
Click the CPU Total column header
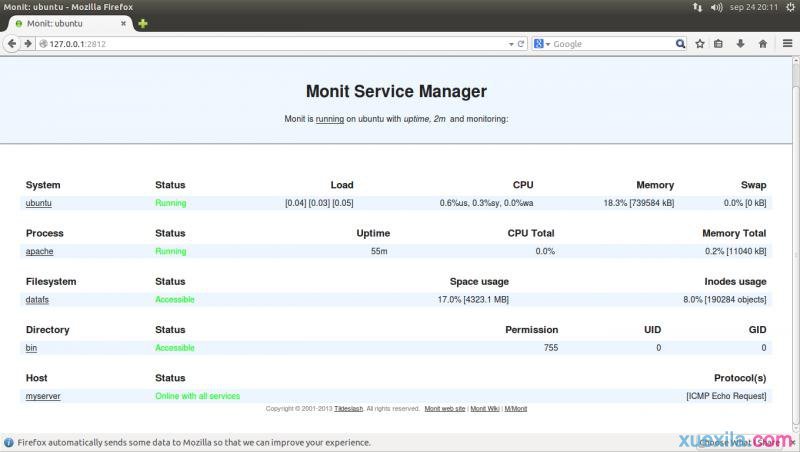531,233
